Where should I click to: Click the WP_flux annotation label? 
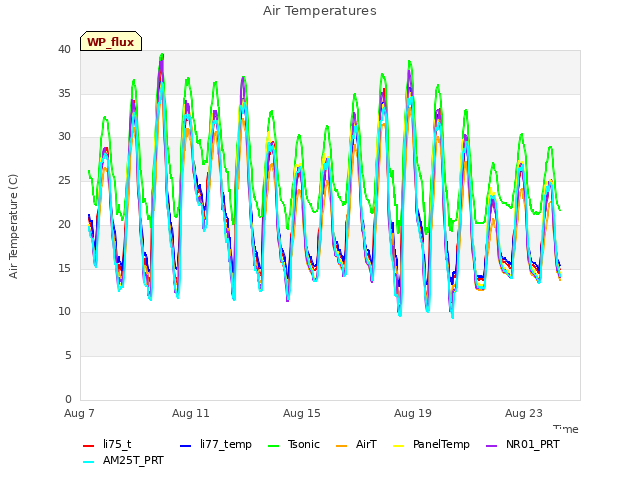(x=111, y=42)
